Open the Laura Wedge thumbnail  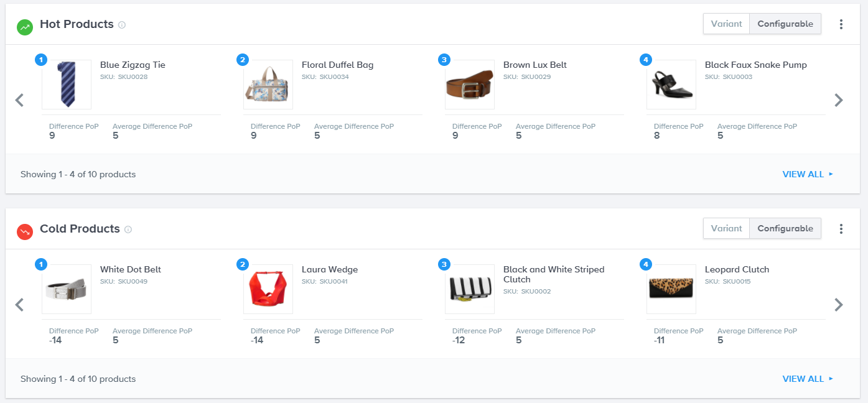click(268, 289)
